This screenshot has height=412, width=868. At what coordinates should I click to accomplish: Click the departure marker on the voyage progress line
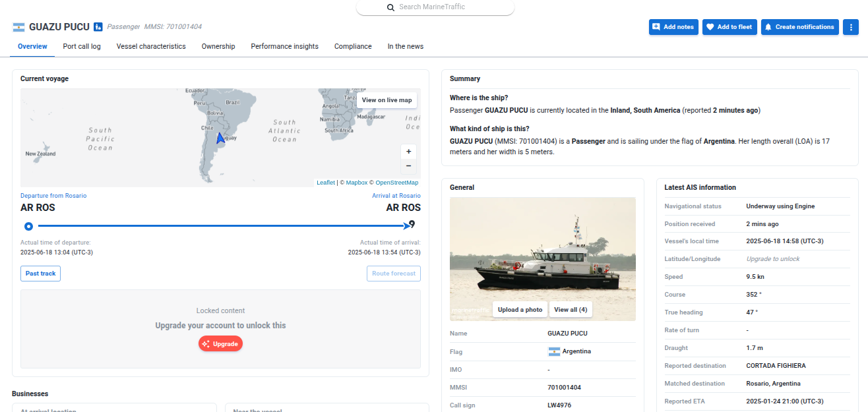pyautogui.click(x=28, y=226)
